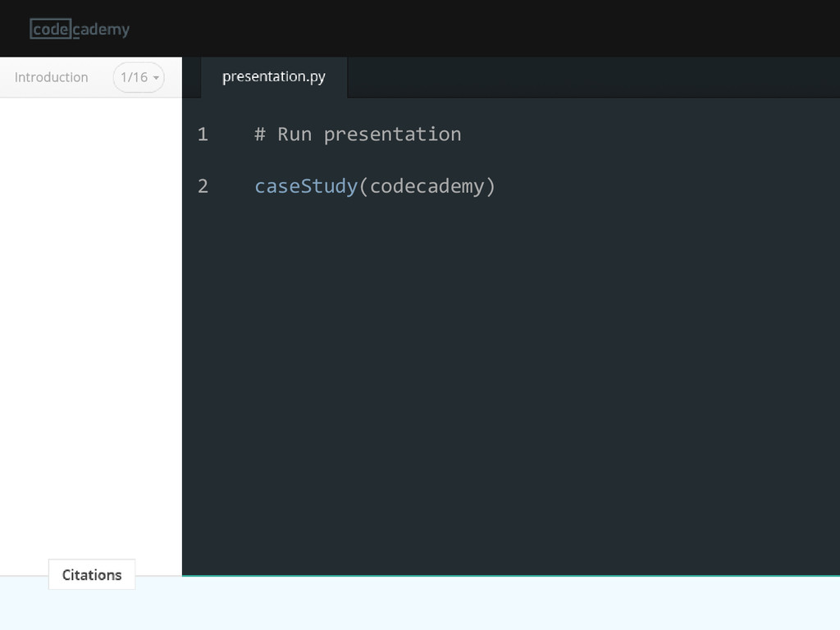The height and width of the screenshot is (630, 840).
Task: Click the boxed "code" part of logo
Action: 50,29
